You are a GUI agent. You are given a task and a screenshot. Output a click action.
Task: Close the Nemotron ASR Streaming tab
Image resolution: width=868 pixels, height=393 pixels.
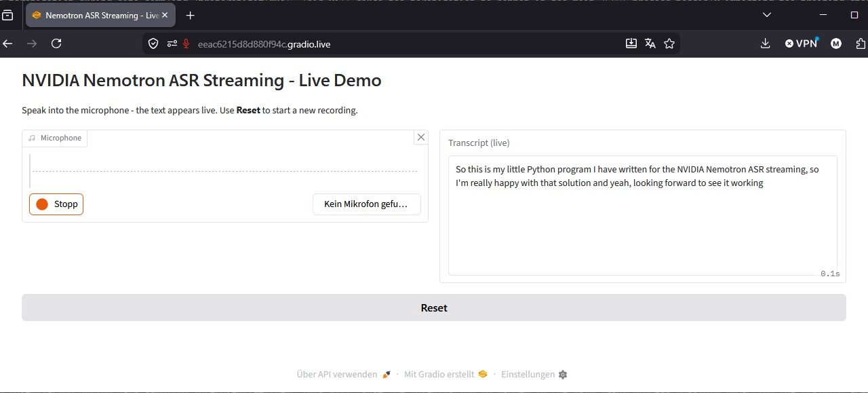[x=165, y=15]
